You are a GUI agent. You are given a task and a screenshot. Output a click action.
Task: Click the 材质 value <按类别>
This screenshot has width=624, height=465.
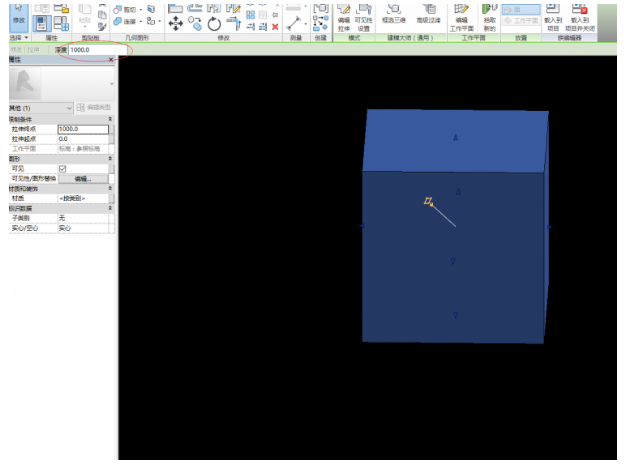[x=83, y=198]
